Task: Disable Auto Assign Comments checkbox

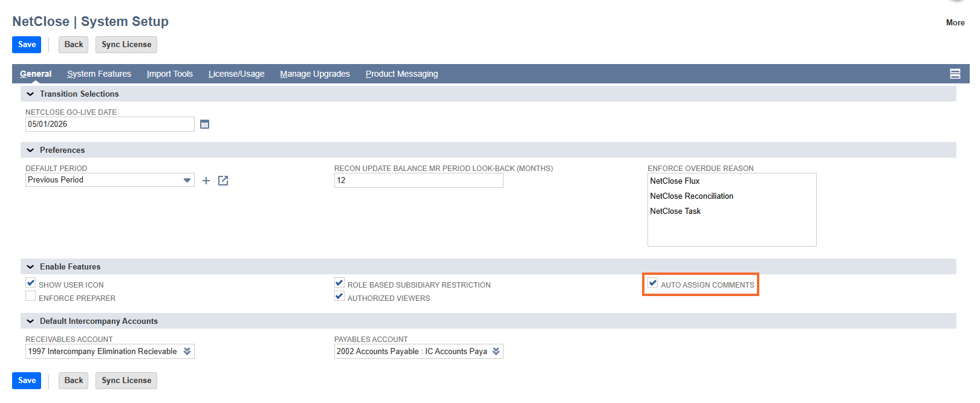Action: (653, 283)
